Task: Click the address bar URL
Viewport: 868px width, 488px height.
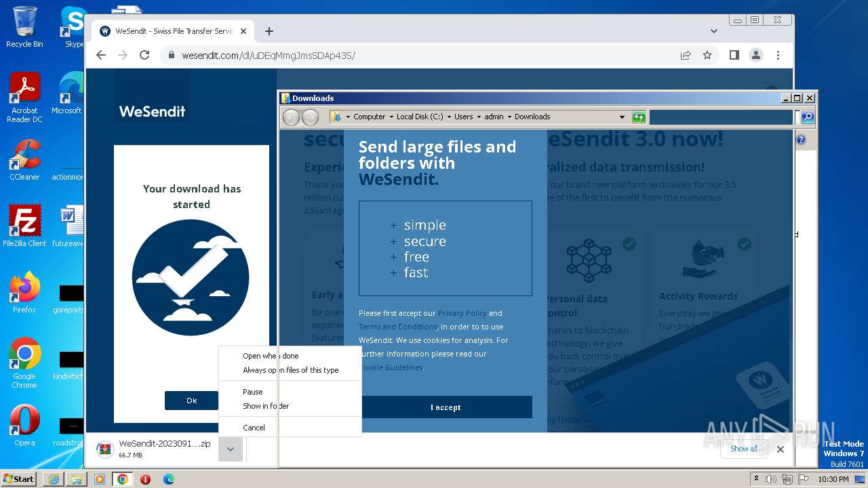Action: [269, 56]
